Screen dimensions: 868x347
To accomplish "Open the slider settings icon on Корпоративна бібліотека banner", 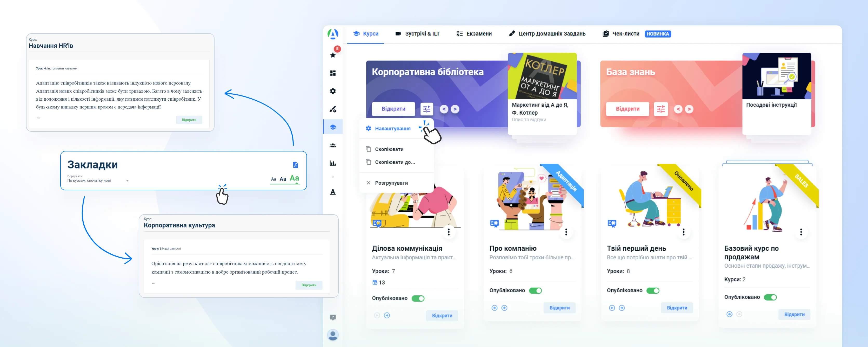I will pyautogui.click(x=427, y=109).
